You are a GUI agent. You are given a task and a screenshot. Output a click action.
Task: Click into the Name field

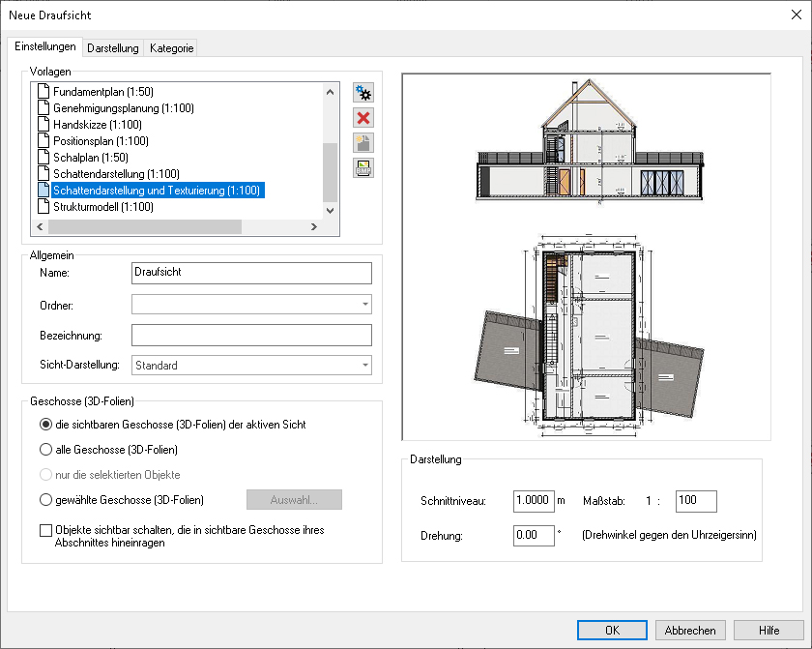[x=251, y=273]
